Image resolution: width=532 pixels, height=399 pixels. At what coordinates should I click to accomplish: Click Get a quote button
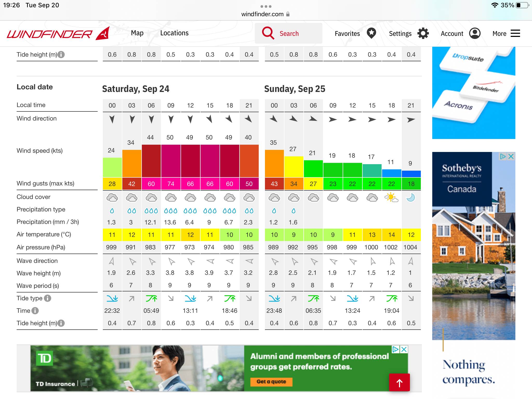[x=271, y=382]
